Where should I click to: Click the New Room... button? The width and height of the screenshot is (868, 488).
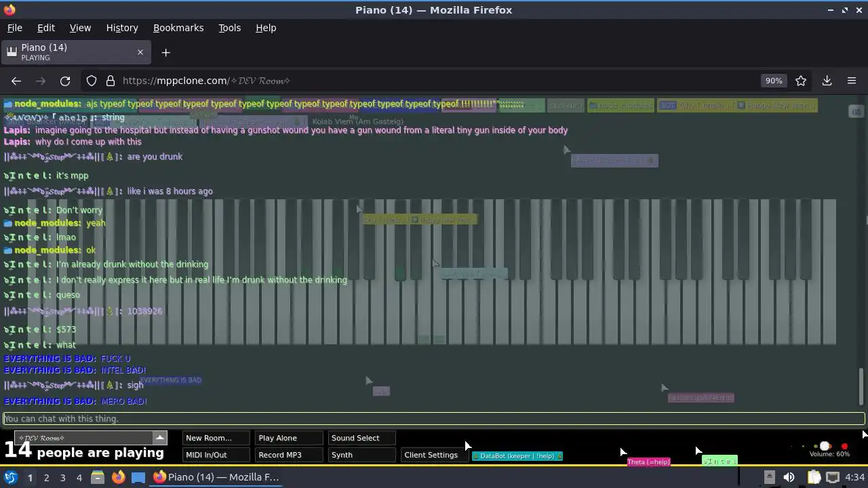216,438
